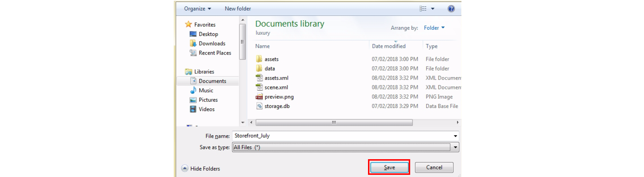This screenshot has height=177, width=644.
Task: Expand the File name history dropdown
Action: click(x=455, y=136)
